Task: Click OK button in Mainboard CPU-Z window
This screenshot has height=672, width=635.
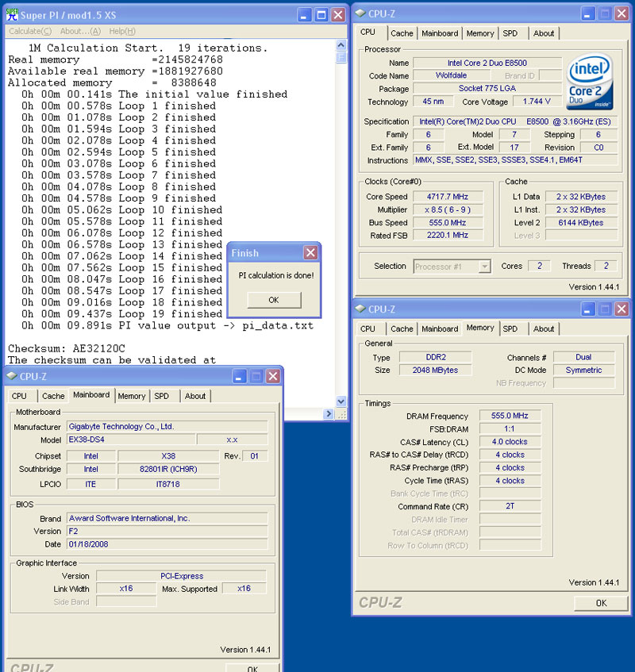Action: (x=252, y=668)
